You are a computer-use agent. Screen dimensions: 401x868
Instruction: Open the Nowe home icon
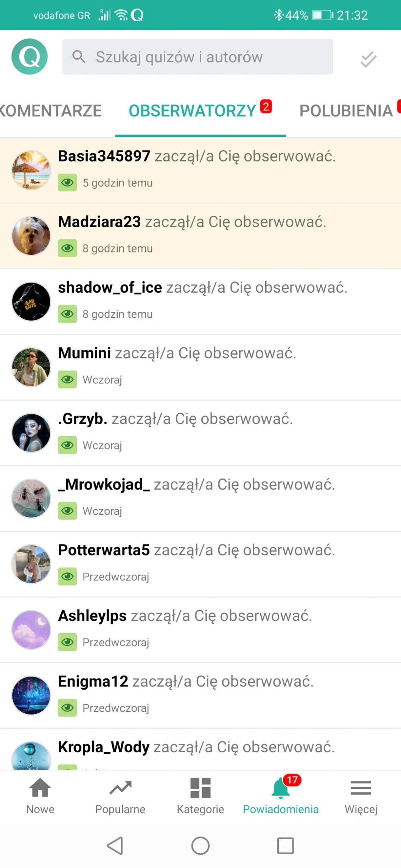pyautogui.click(x=40, y=788)
